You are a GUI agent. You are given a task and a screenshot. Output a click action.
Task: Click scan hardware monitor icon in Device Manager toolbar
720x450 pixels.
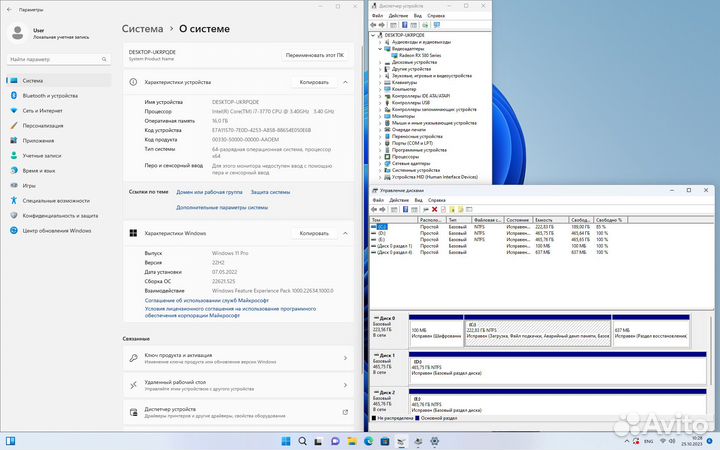click(437, 25)
